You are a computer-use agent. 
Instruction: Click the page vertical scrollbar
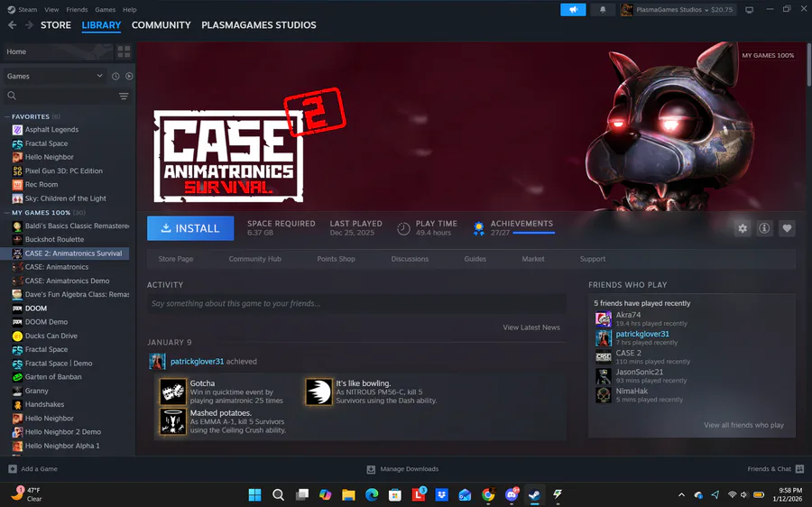[809, 65]
